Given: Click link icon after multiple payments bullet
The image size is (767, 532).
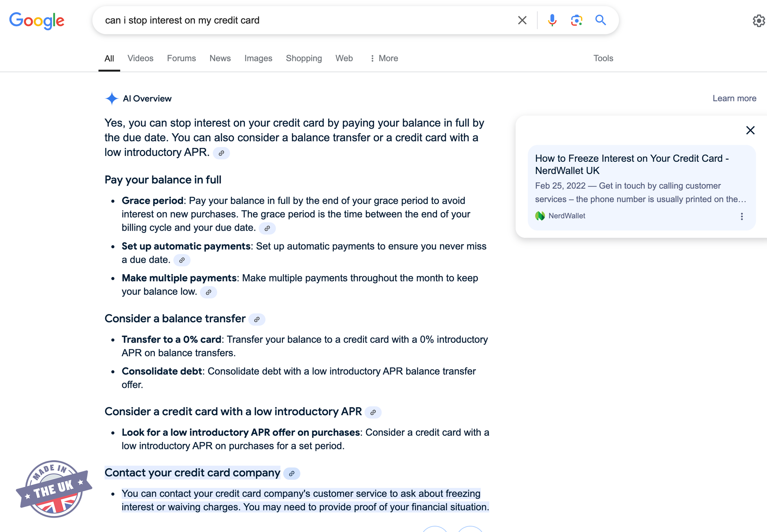Looking at the screenshot, I should [209, 292].
